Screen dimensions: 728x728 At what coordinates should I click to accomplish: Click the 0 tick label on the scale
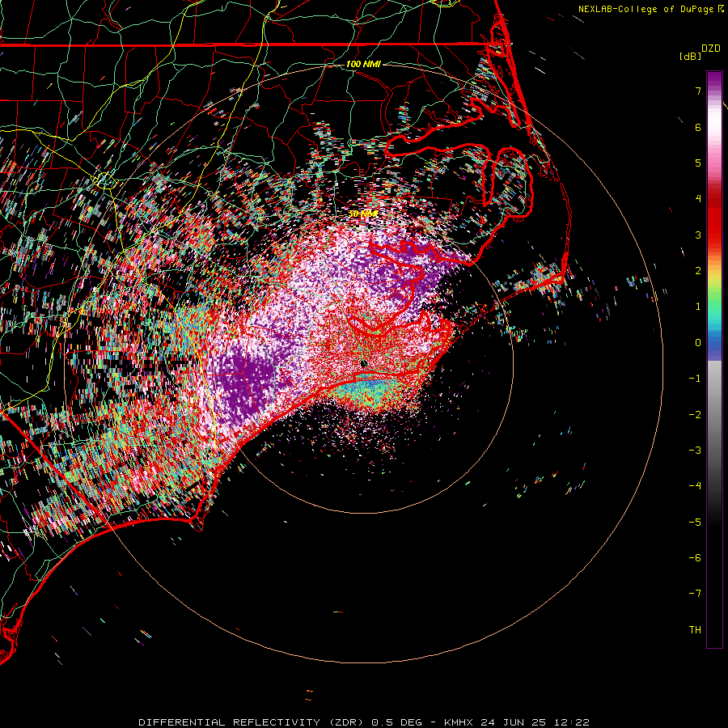[x=698, y=343]
